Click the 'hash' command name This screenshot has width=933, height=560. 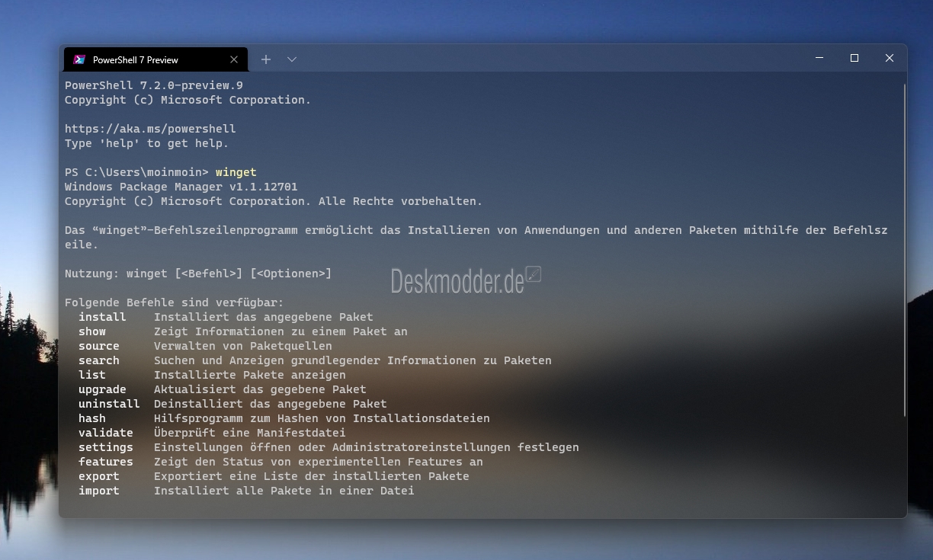tap(92, 418)
